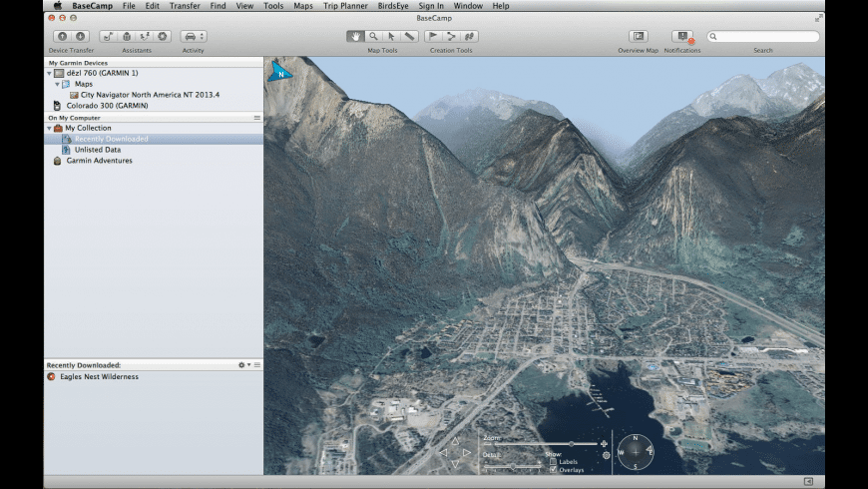The height and width of the screenshot is (489, 868).
Task: Open the Trip Planner menu
Action: pyautogui.click(x=345, y=6)
